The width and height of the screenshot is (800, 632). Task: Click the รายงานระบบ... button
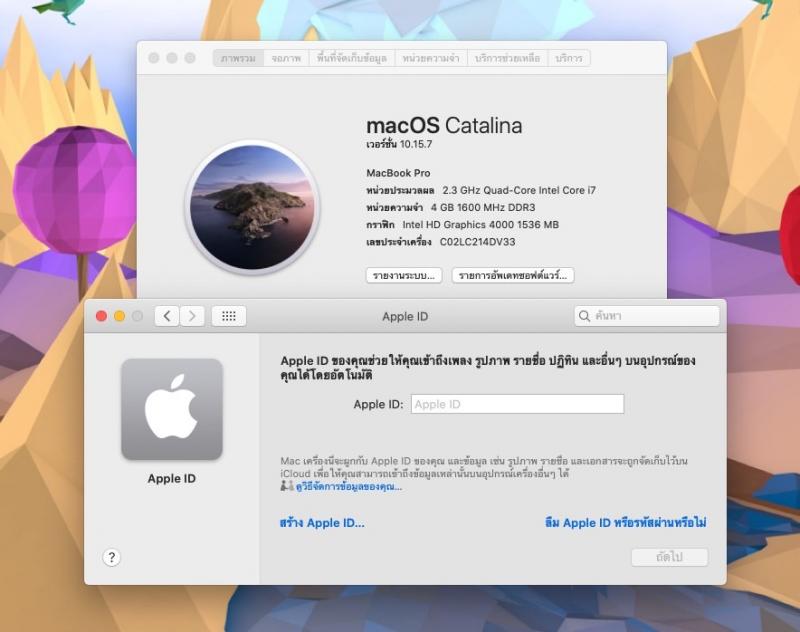pyautogui.click(x=404, y=275)
